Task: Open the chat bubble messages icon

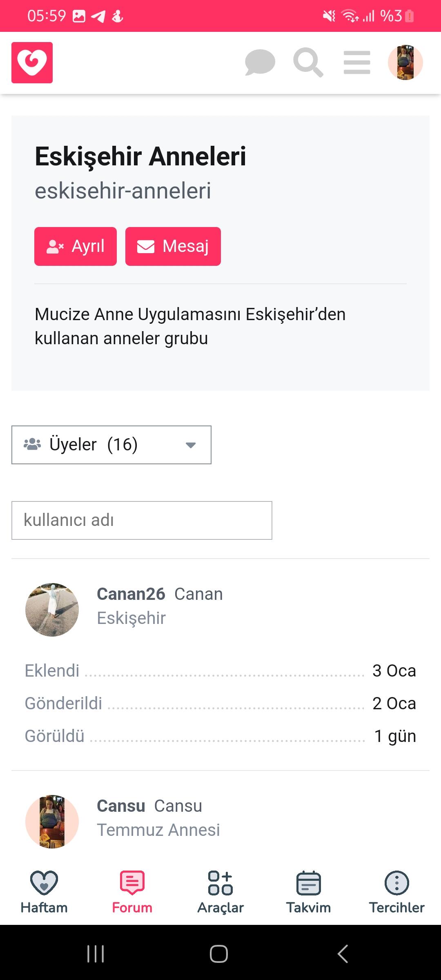Action: click(260, 62)
